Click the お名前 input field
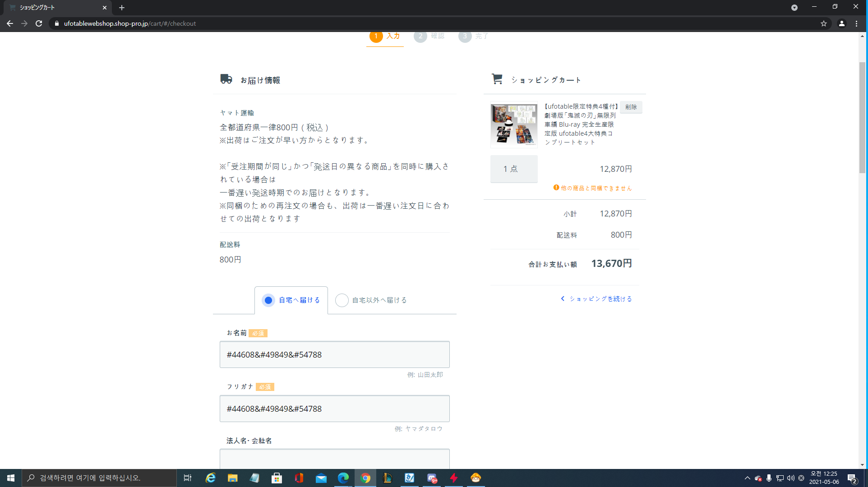868x487 pixels. tap(334, 354)
